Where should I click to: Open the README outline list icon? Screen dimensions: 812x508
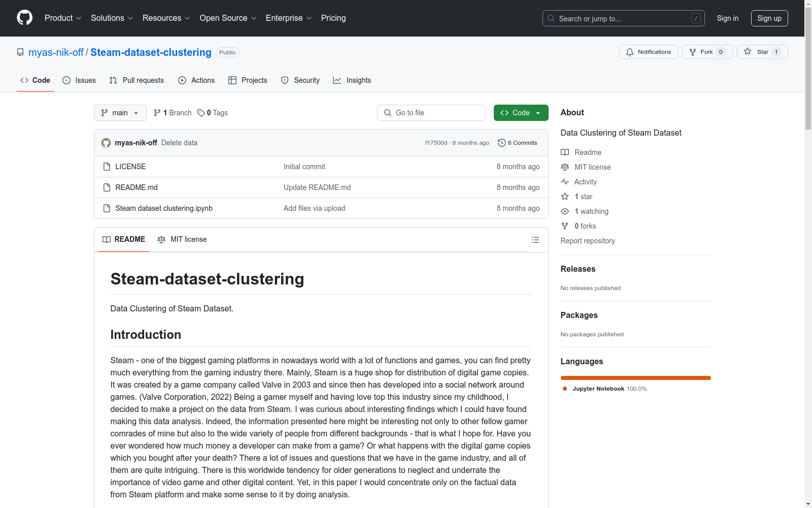click(x=535, y=240)
